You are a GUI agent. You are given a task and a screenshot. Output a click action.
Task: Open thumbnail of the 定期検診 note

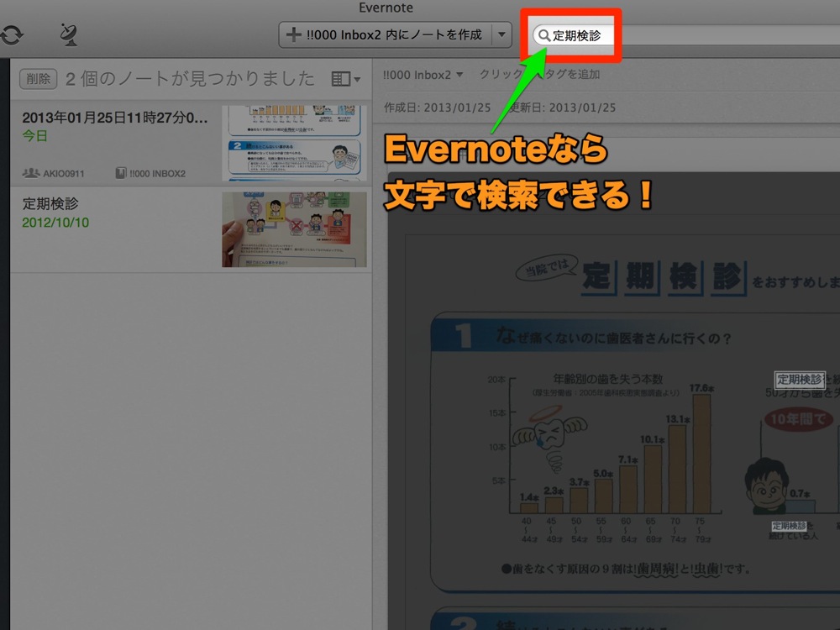[294, 230]
